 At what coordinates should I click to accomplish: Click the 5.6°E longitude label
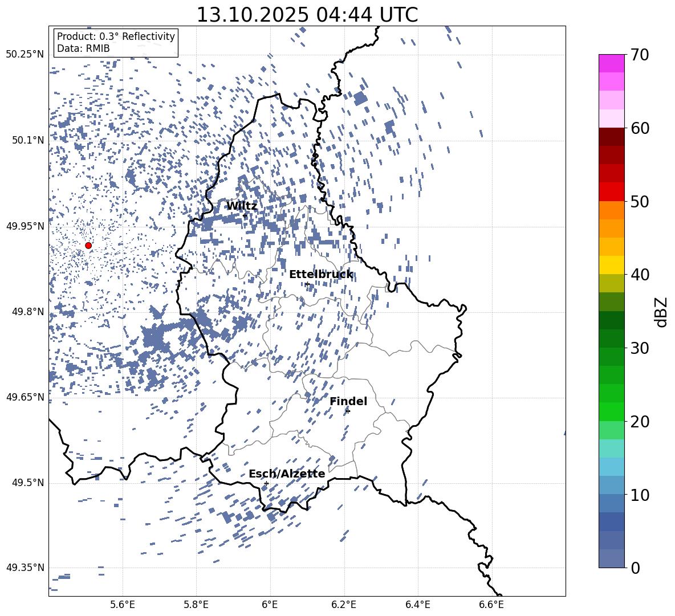click(x=123, y=605)
